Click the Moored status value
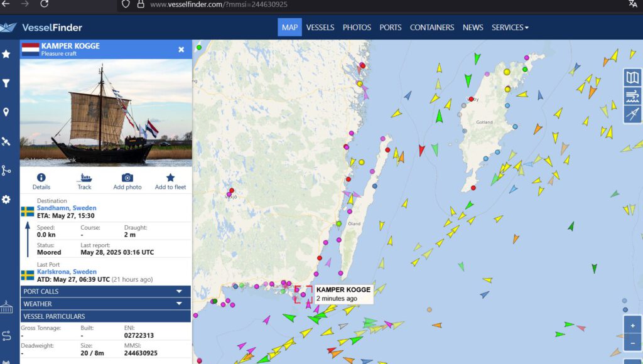This screenshot has width=643, height=364. tap(49, 252)
